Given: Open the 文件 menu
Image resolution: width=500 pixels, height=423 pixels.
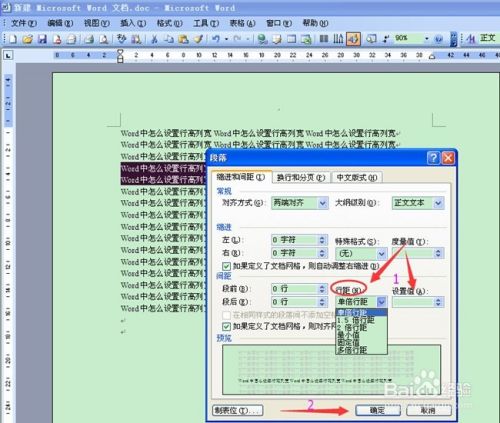Looking at the screenshot, I should 24,23.
